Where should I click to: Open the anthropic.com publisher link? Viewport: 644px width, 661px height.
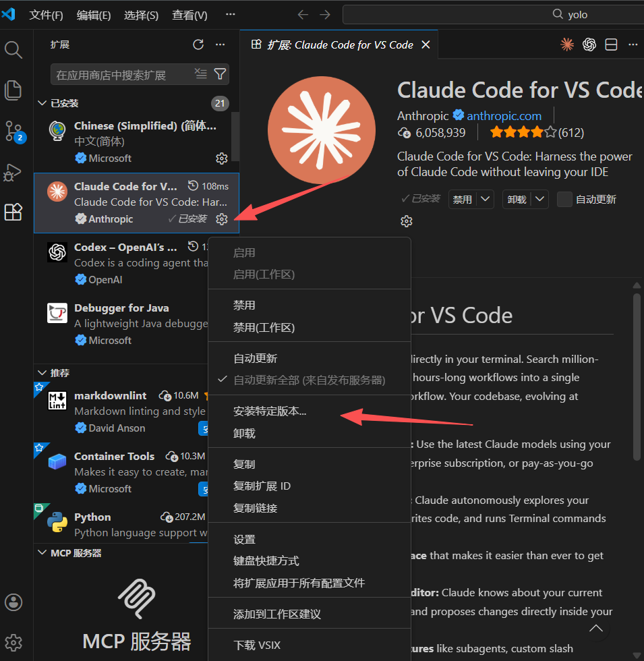(504, 115)
